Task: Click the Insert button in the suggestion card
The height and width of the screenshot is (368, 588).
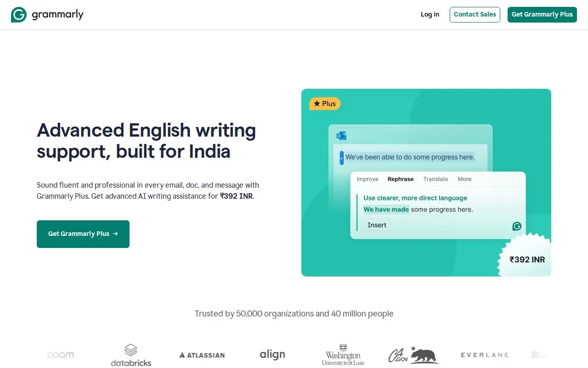Action: pyautogui.click(x=377, y=225)
